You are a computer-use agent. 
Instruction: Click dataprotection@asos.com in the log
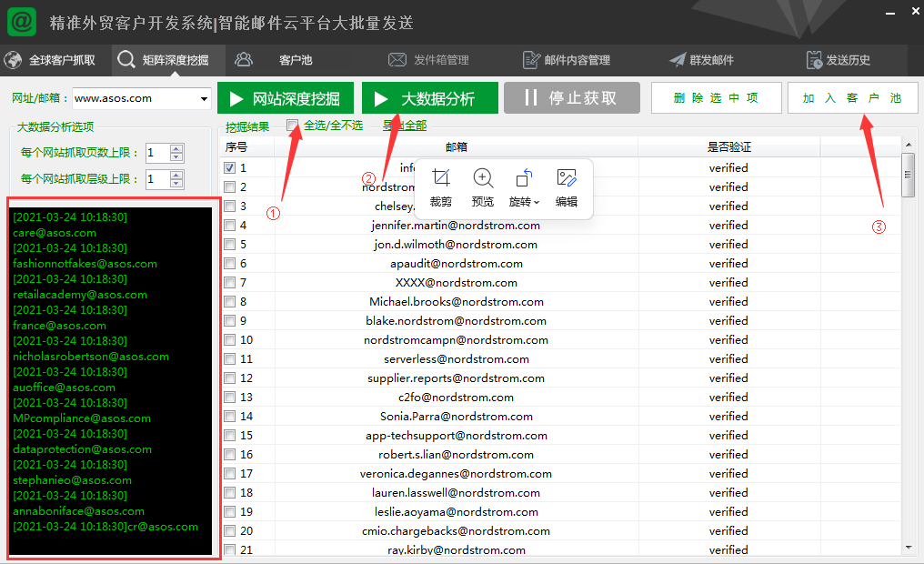click(x=82, y=449)
